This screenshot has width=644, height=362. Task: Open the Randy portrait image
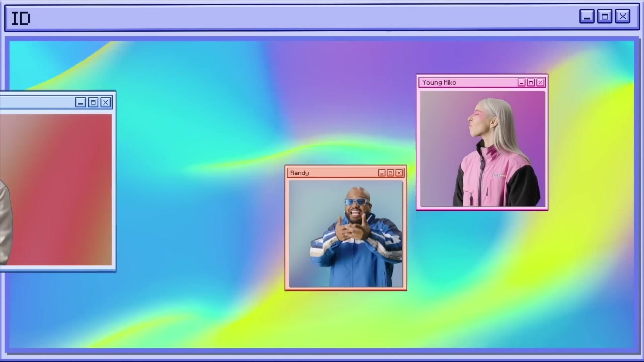346,233
